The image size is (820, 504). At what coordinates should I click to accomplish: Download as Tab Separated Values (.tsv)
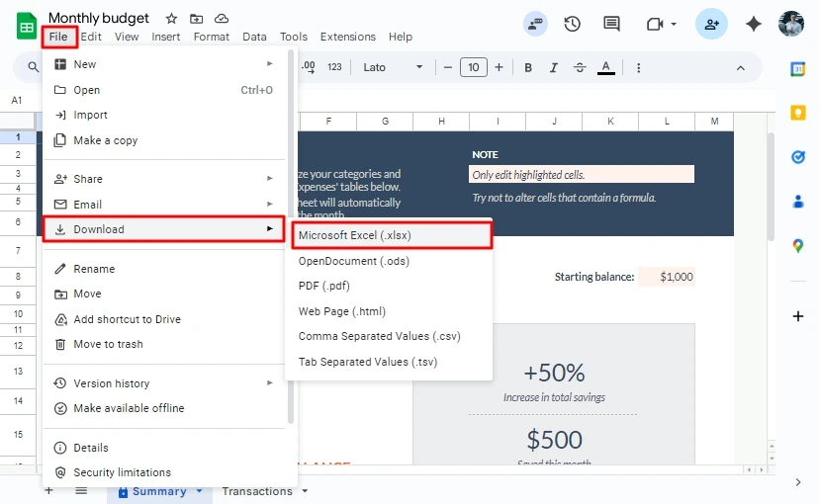tap(388, 362)
